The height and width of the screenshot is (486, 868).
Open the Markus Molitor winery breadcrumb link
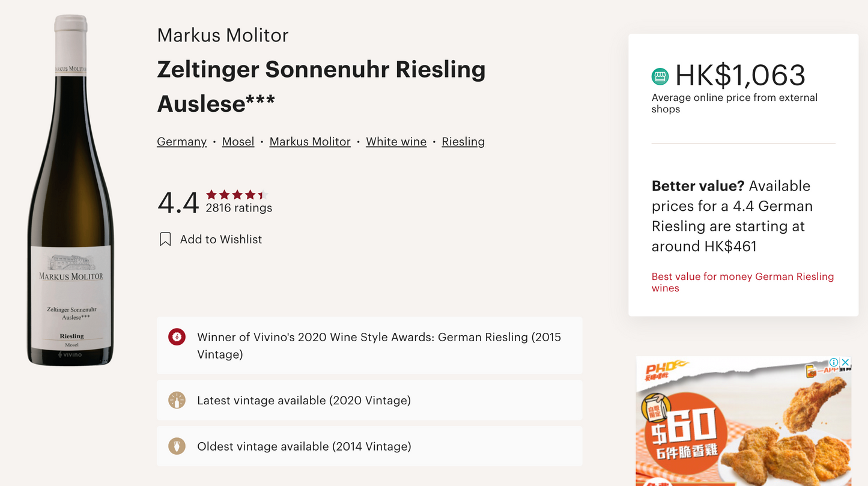point(310,142)
